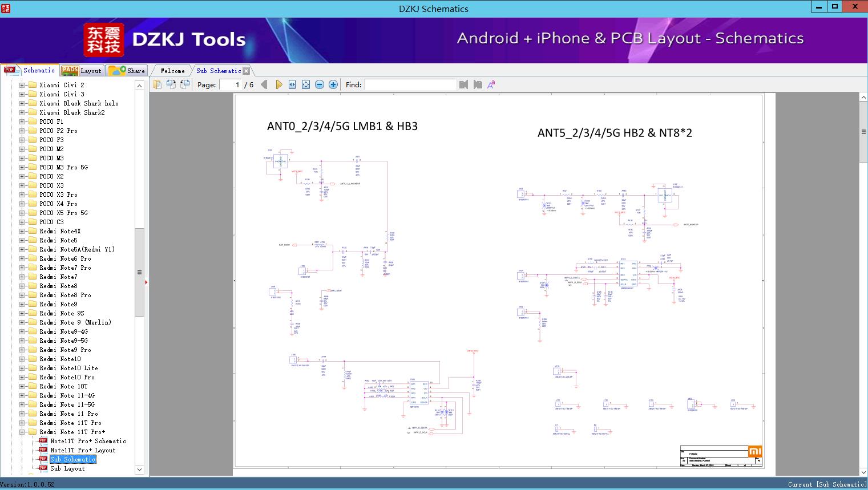This screenshot has width=868, height=490.
Task: Click Current [Sub Schematic] status text
Action: [827, 484]
